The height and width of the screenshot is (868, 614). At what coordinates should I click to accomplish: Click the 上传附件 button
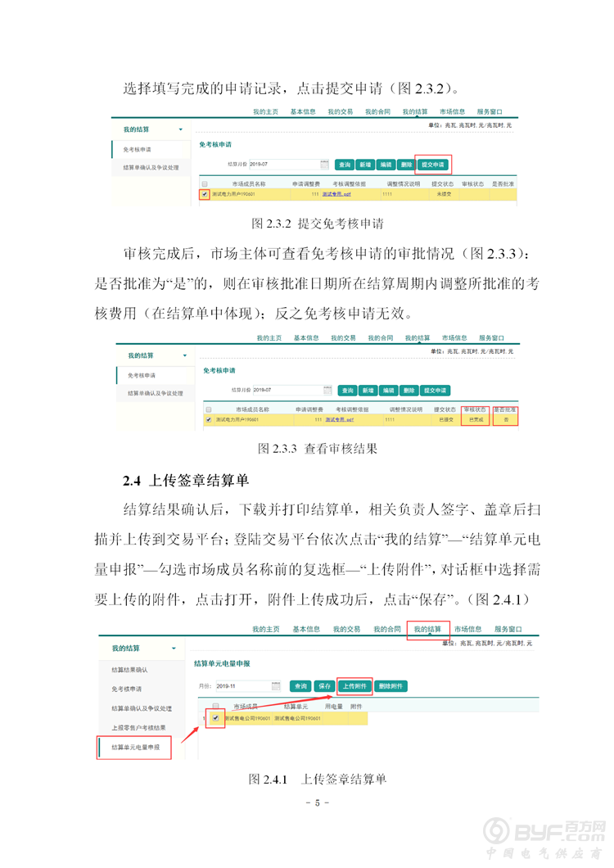(x=354, y=685)
